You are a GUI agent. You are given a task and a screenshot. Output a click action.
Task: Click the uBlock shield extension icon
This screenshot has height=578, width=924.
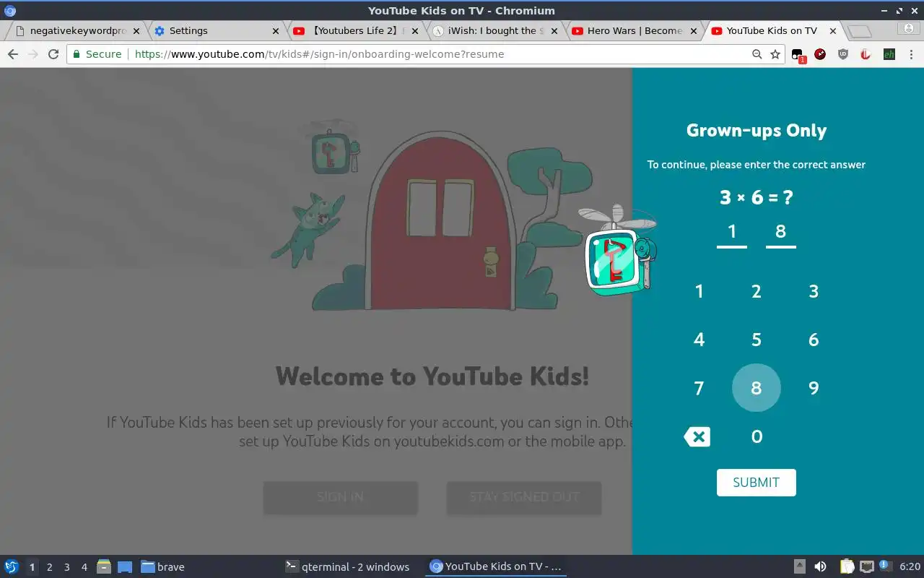pyautogui.click(x=843, y=54)
